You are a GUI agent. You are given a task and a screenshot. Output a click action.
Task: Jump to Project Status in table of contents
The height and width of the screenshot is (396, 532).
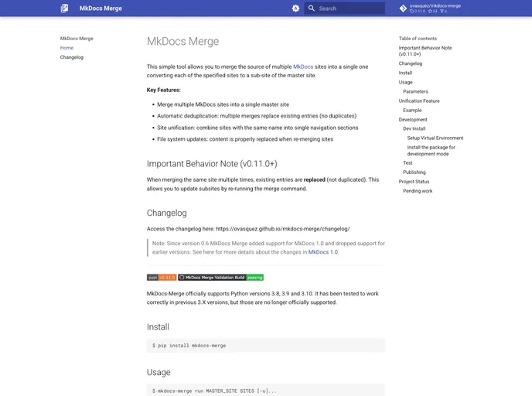click(414, 182)
